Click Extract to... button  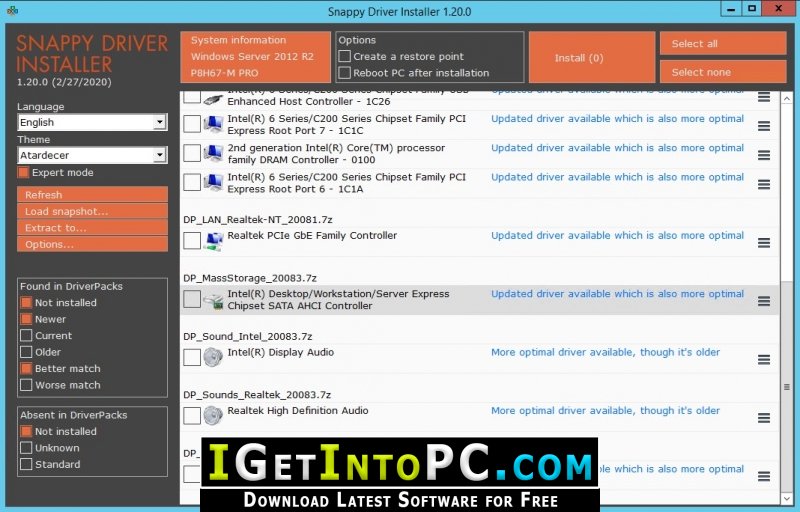point(92,228)
